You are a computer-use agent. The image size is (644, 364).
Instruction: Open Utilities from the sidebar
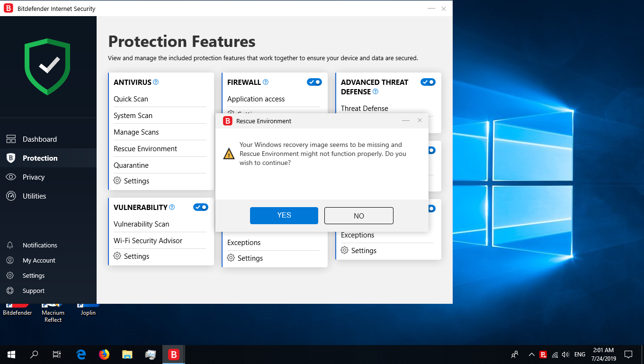[34, 196]
